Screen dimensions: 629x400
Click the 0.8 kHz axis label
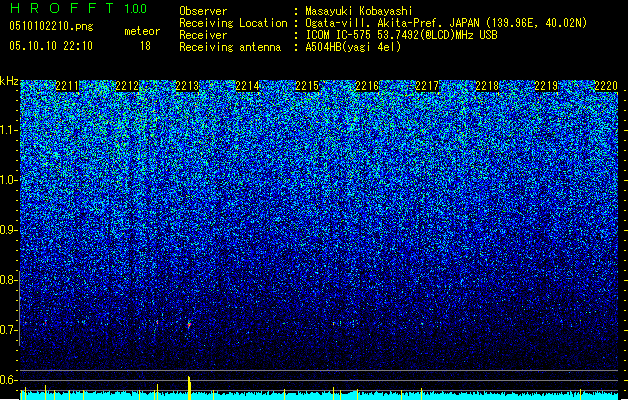pyautogui.click(x=9, y=280)
